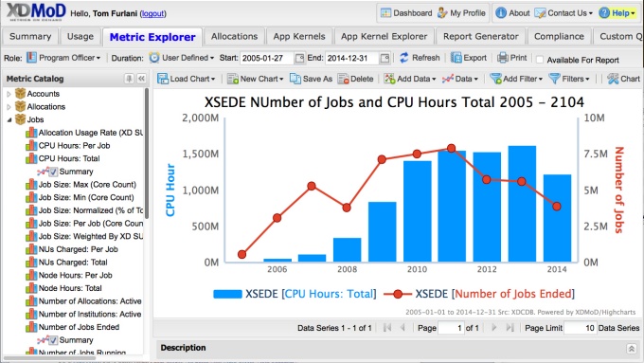Refresh the chart data
This screenshot has width=644, height=363.
point(420,58)
